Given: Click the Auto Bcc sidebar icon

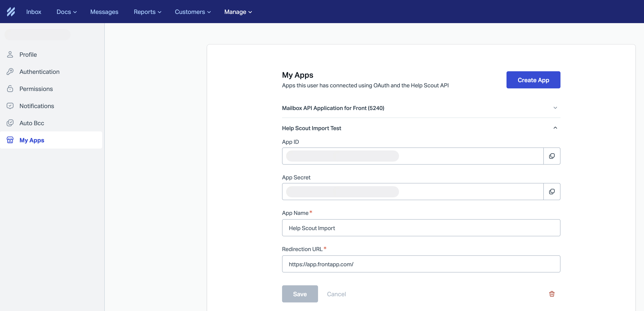Looking at the screenshot, I should tap(10, 123).
